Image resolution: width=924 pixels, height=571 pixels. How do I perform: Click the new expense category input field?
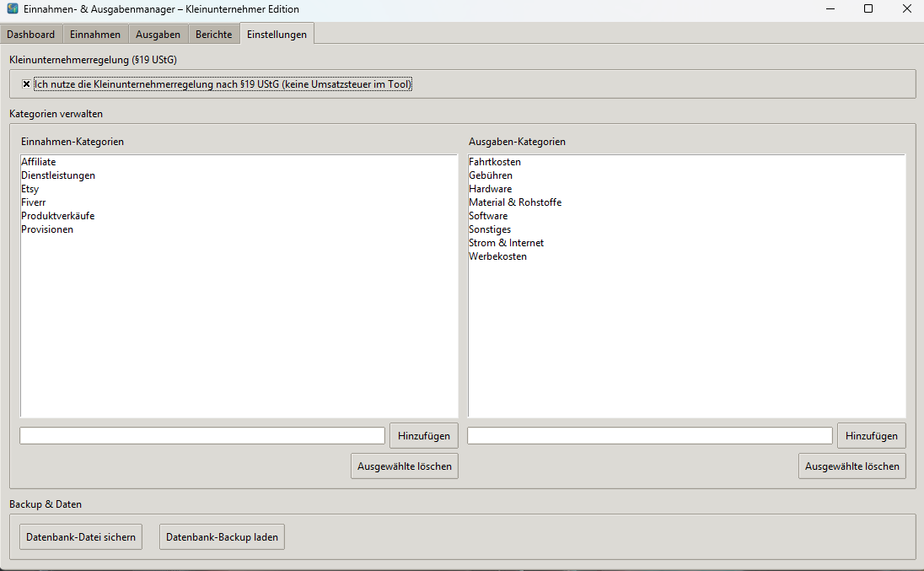(649, 435)
